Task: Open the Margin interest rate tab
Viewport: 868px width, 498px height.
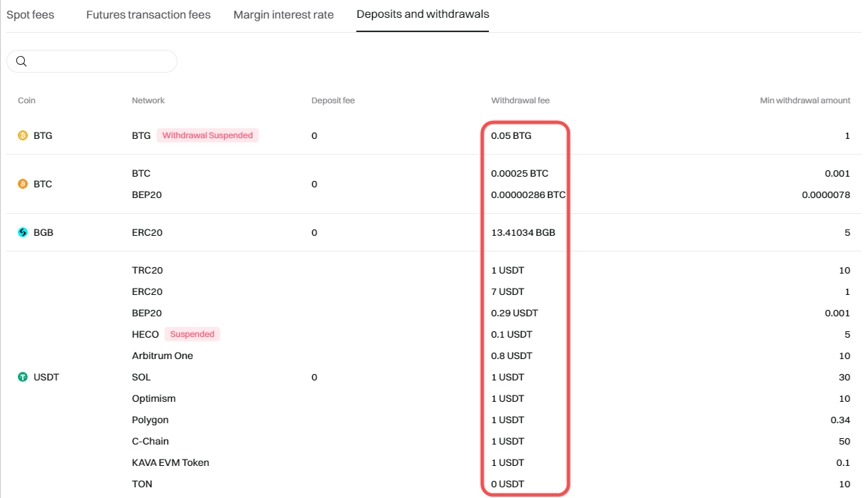Action: (x=284, y=14)
